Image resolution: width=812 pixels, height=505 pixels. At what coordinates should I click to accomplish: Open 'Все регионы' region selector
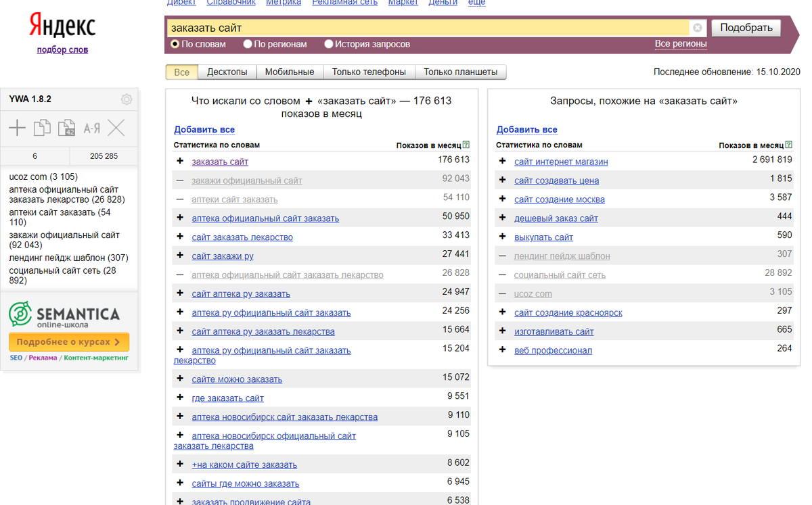(x=681, y=44)
